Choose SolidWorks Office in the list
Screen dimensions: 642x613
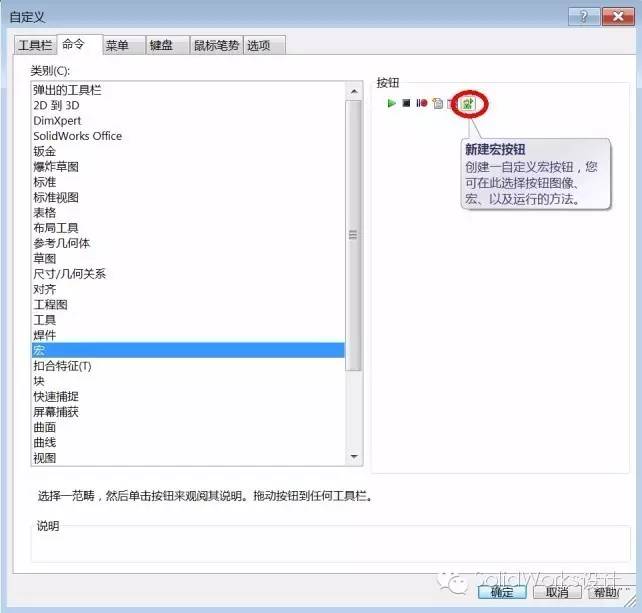click(x=188, y=136)
